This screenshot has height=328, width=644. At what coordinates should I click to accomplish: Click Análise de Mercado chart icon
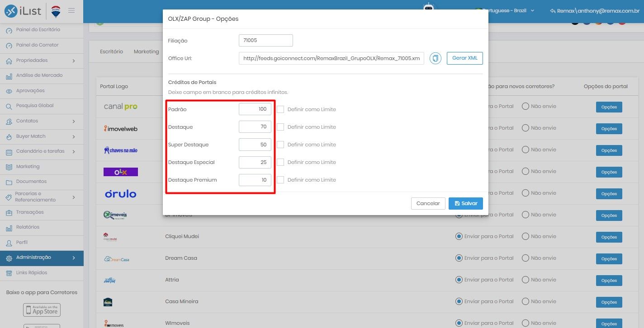click(x=9, y=76)
